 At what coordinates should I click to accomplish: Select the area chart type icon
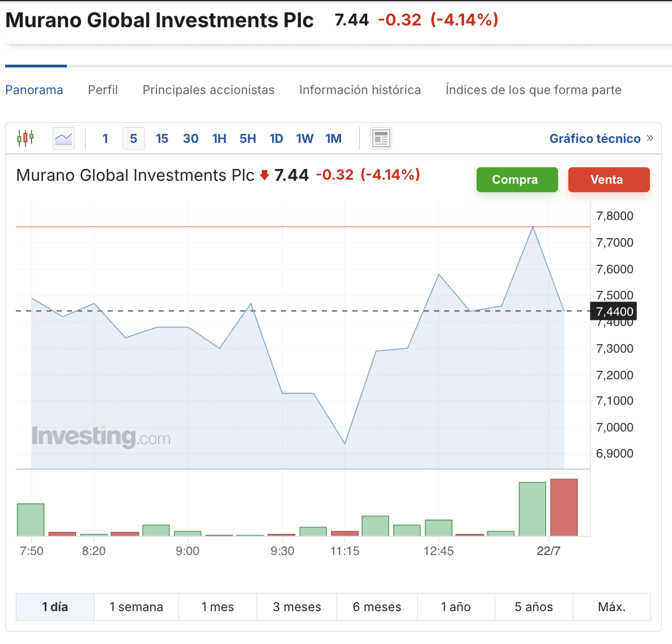pyautogui.click(x=64, y=138)
